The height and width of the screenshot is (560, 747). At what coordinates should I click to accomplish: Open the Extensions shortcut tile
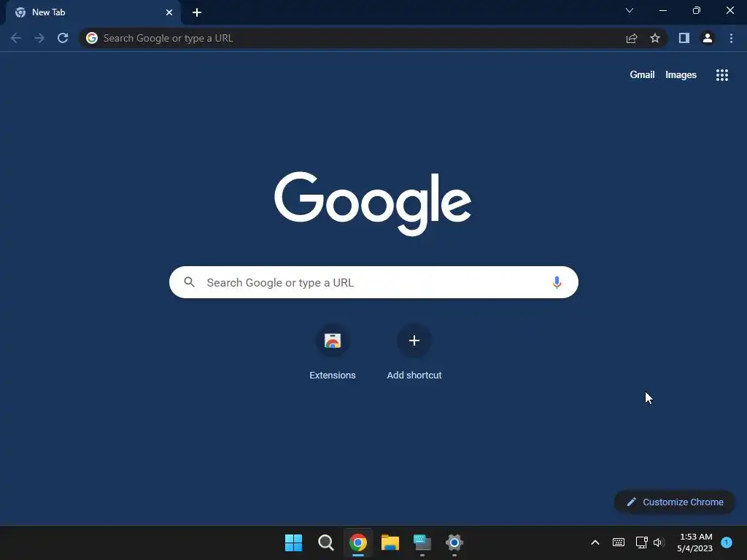pyautogui.click(x=333, y=352)
